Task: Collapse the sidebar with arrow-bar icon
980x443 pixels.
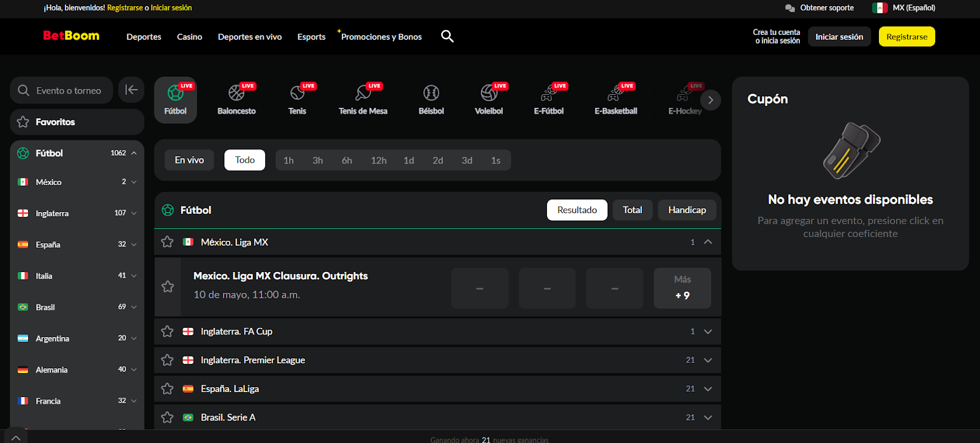Action: tap(131, 90)
